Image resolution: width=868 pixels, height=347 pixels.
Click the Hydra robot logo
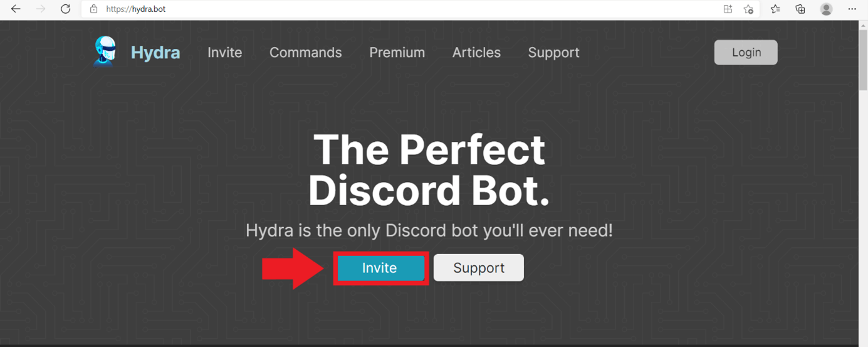[x=105, y=51]
